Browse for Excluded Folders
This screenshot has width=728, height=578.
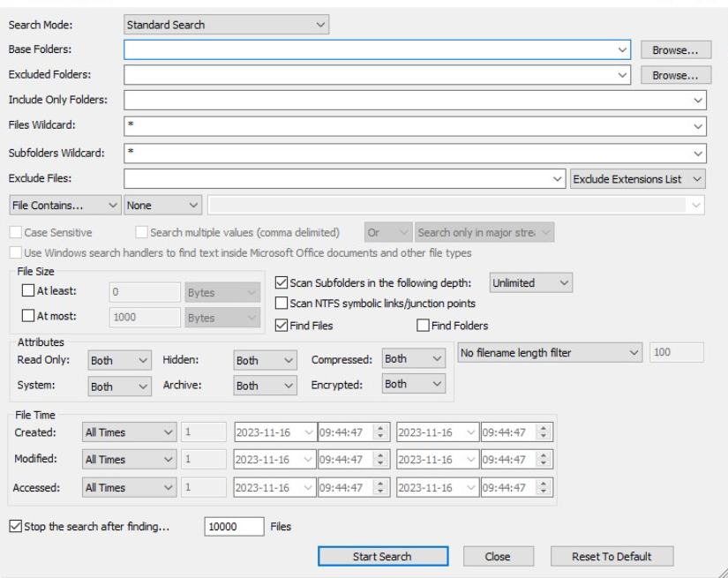tap(676, 75)
